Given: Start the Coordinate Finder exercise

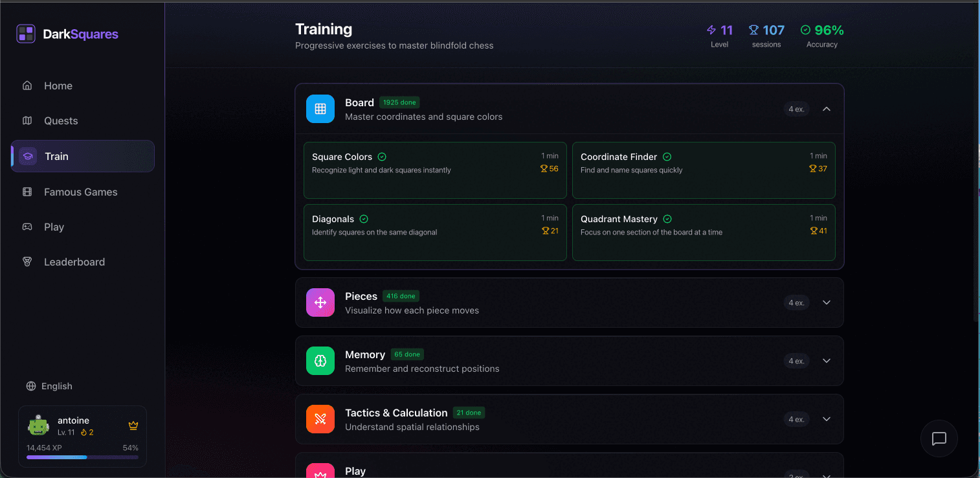Looking at the screenshot, I should (704, 170).
